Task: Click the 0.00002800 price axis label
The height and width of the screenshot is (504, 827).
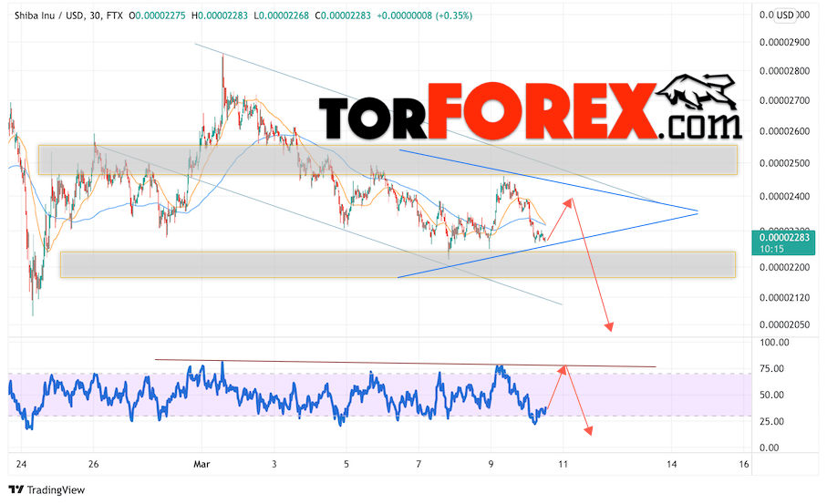Action: (784, 71)
